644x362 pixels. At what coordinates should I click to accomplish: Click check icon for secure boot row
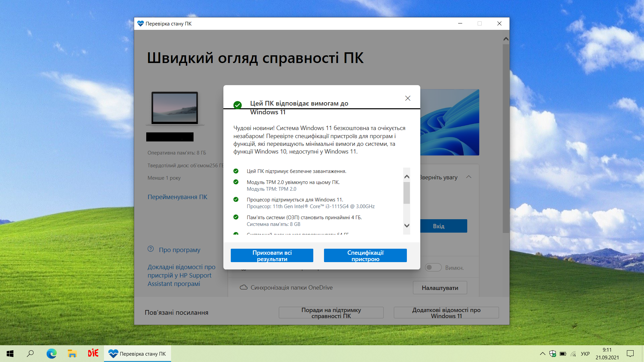click(x=236, y=171)
